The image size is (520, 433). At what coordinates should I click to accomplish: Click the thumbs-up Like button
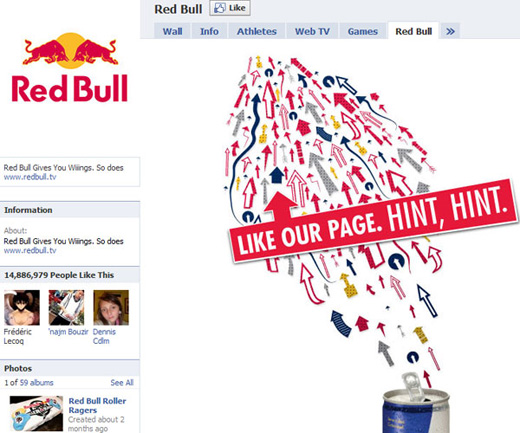click(x=230, y=8)
